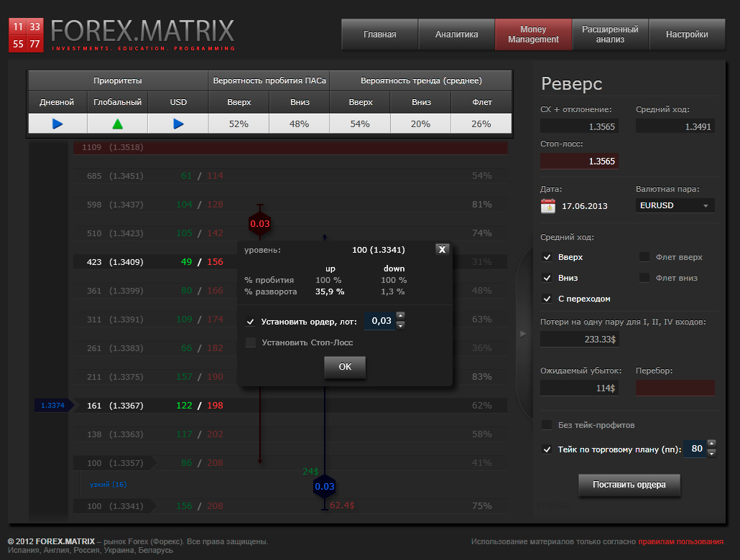The image size is (740, 560).
Task: Select level row 423 (1.3409)
Action: (290, 262)
